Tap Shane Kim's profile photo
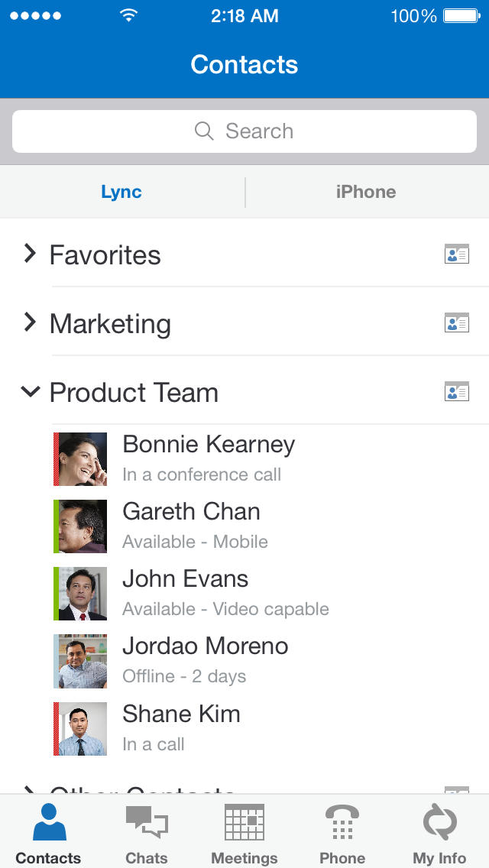 pyautogui.click(x=83, y=728)
